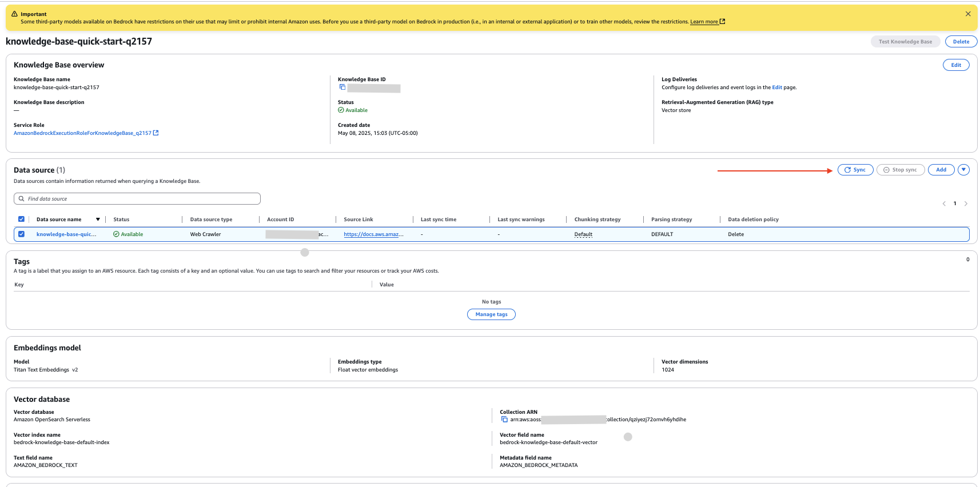Click external link icon next to Service Role
Image resolution: width=980 pixels, height=487 pixels.
[x=156, y=133]
